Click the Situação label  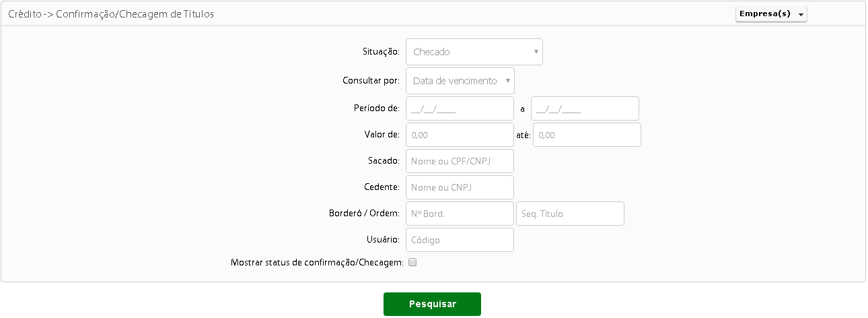coord(381,52)
